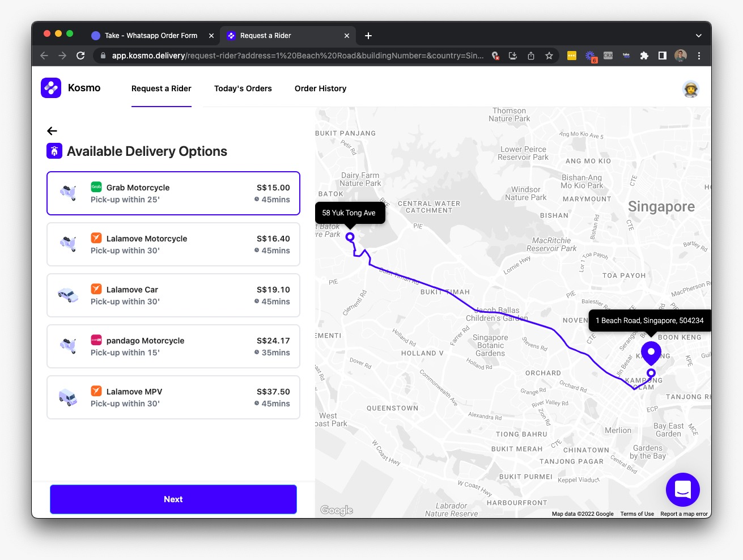Bookmark this page with star icon

tap(549, 56)
